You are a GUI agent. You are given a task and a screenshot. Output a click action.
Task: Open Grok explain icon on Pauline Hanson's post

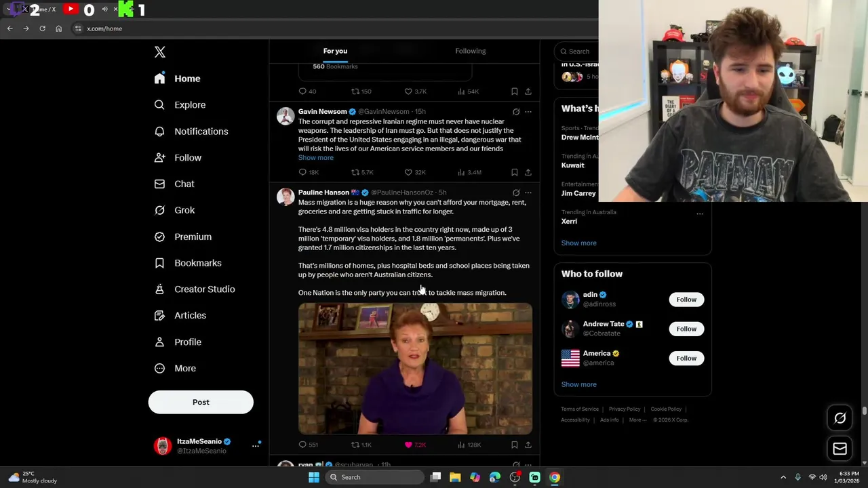click(516, 192)
